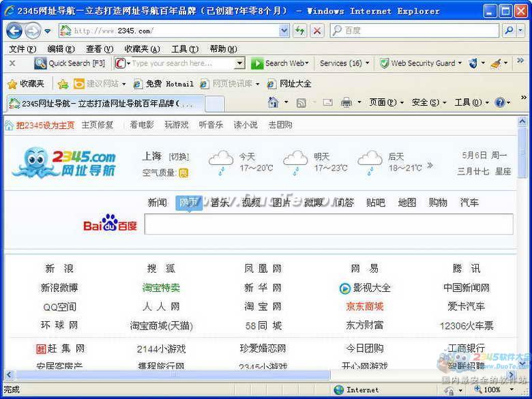The width and height of the screenshot is (532, 399).
Task: Click the RSS feeds icon
Action: click(x=301, y=102)
